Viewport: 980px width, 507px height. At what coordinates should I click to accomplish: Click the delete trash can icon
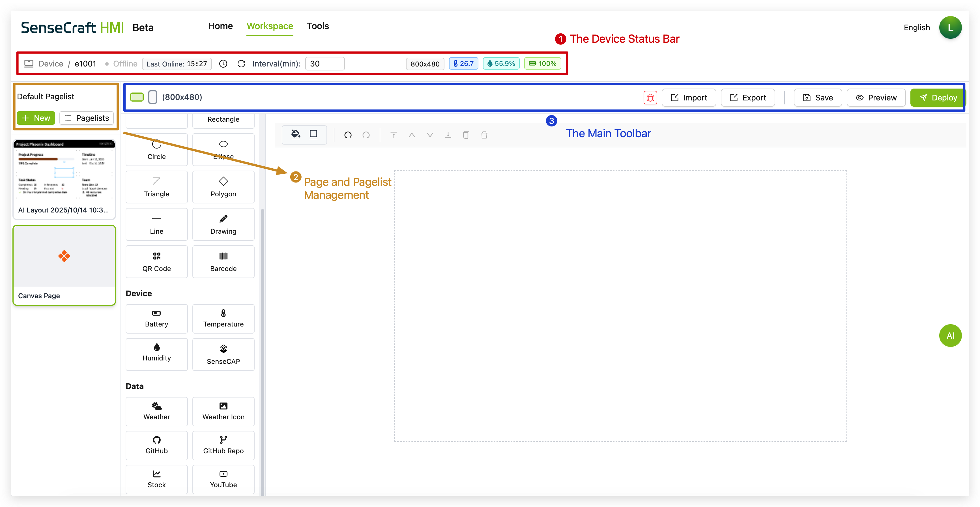click(x=484, y=135)
